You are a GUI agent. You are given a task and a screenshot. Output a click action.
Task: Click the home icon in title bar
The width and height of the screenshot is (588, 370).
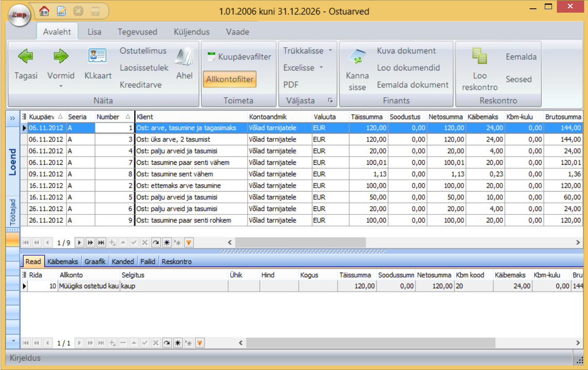pyautogui.click(x=44, y=10)
